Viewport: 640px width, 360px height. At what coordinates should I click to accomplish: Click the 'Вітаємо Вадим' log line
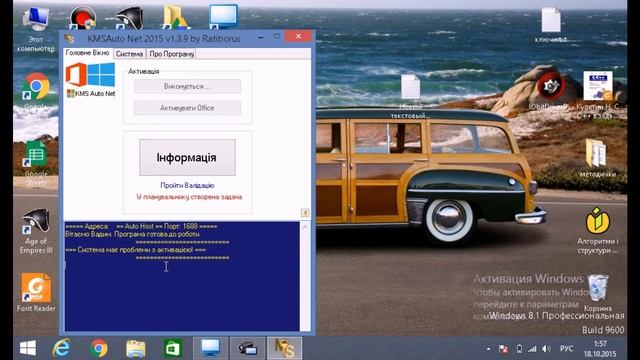[133, 234]
